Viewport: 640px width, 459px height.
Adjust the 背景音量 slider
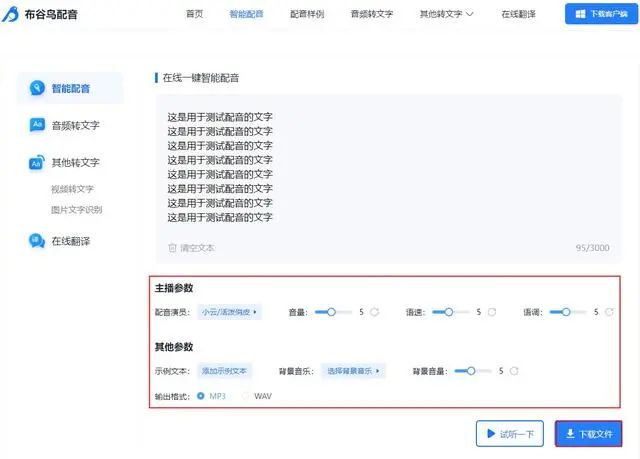point(473,371)
